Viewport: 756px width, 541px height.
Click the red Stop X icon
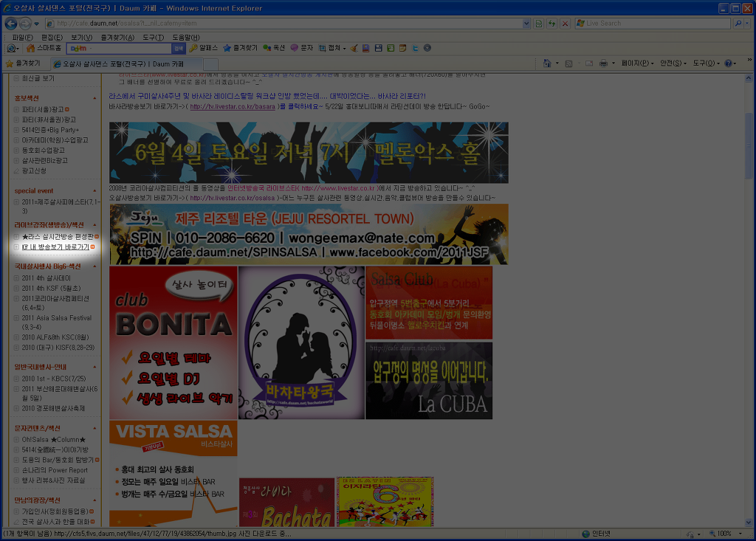(565, 23)
